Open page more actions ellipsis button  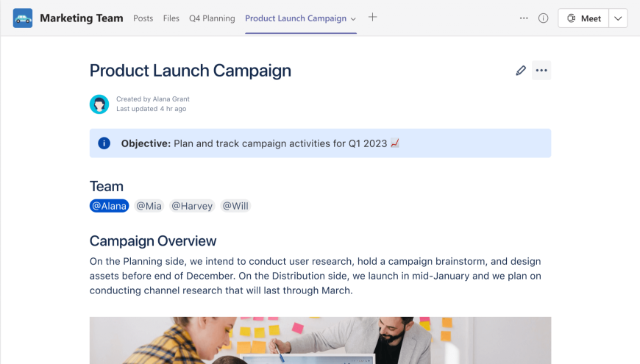[x=541, y=71]
